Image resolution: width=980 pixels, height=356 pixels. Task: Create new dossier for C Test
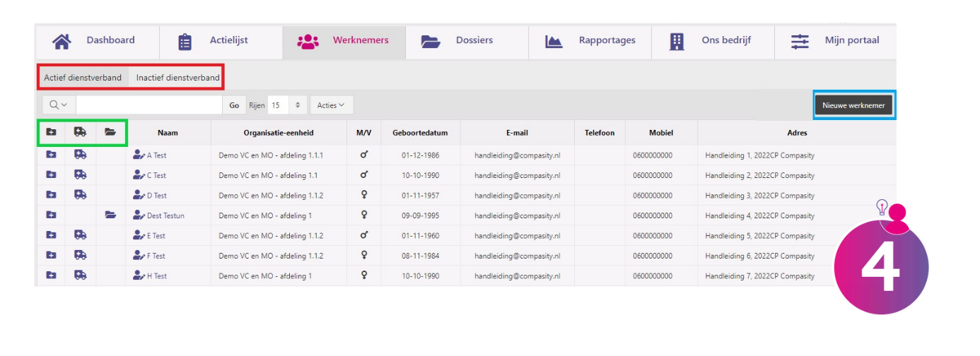click(x=51, y=175)
